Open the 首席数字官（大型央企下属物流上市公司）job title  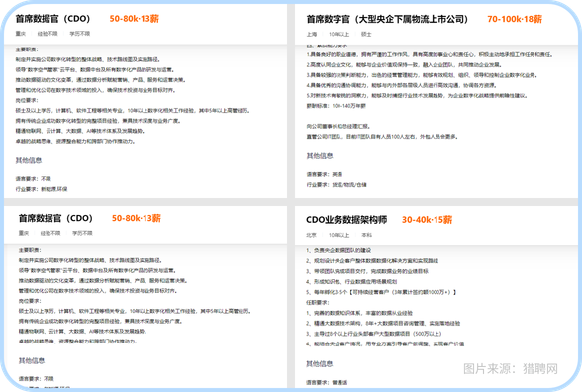coord(387,19)
